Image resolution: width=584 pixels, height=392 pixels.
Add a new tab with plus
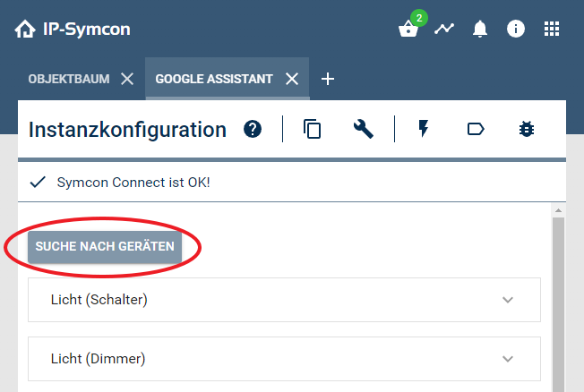pyautogui.click(x=328, y=79)
